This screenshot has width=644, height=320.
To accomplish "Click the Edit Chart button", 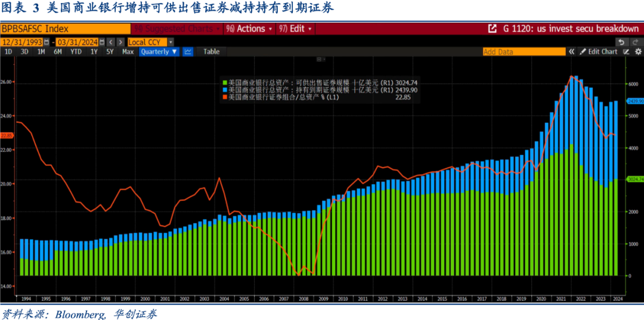I will (599, 52).
